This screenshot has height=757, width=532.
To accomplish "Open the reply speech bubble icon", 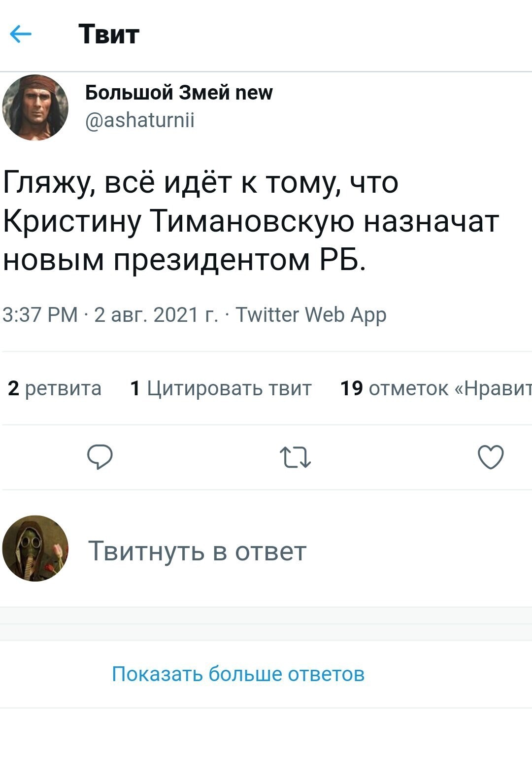I will coord(100,457).
